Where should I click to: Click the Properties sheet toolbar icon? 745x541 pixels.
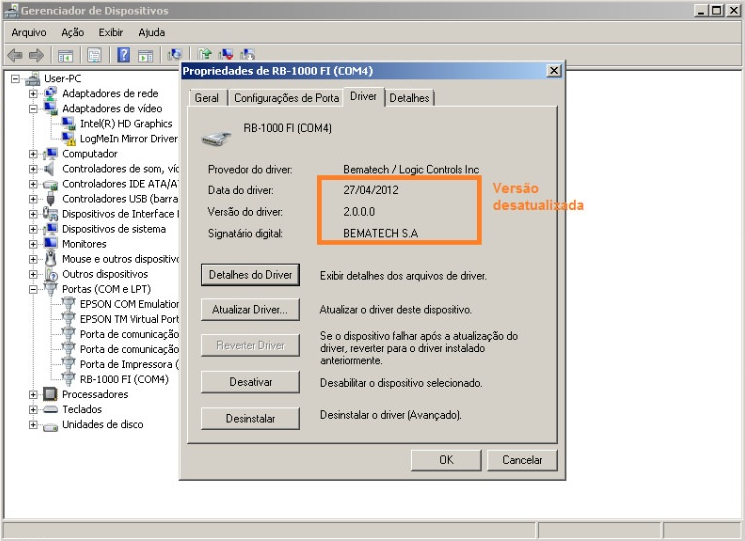point(94,55)
